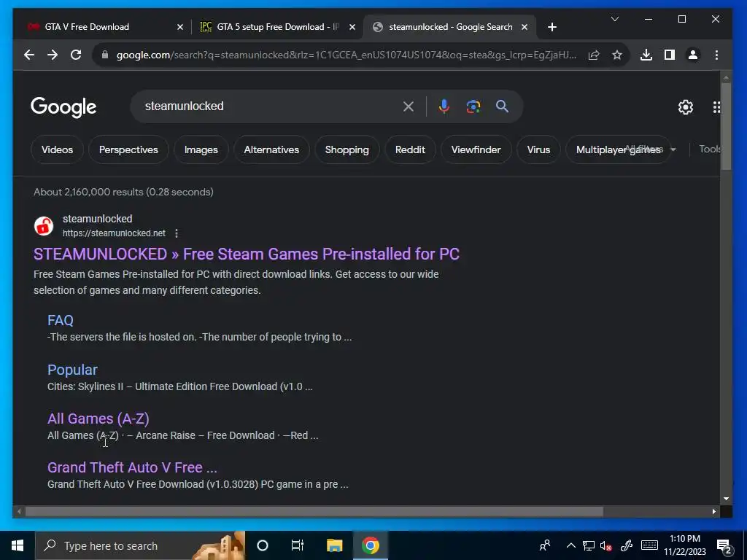Select the steamunlocked Google Search tab
Image resolution: width=747 pixels, height=560 pixels.
(x=450, y=27)
